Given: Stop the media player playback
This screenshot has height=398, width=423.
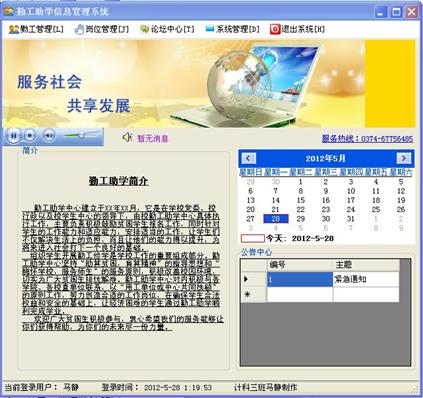Looking at the screenshot, I should coord(30,135).
